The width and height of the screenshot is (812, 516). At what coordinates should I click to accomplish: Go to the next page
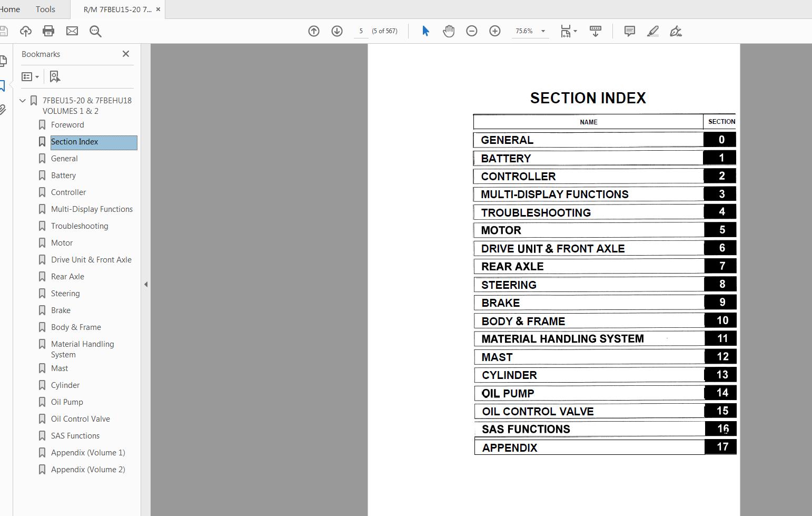[336, 31]
